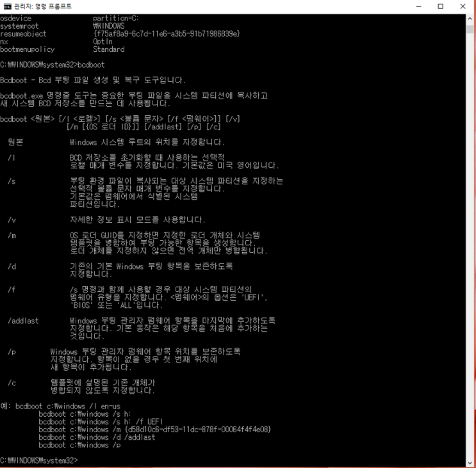Screen dimensions: 476x468
Task: Click the '/v' option label
Action: click(x=12, y=220)
